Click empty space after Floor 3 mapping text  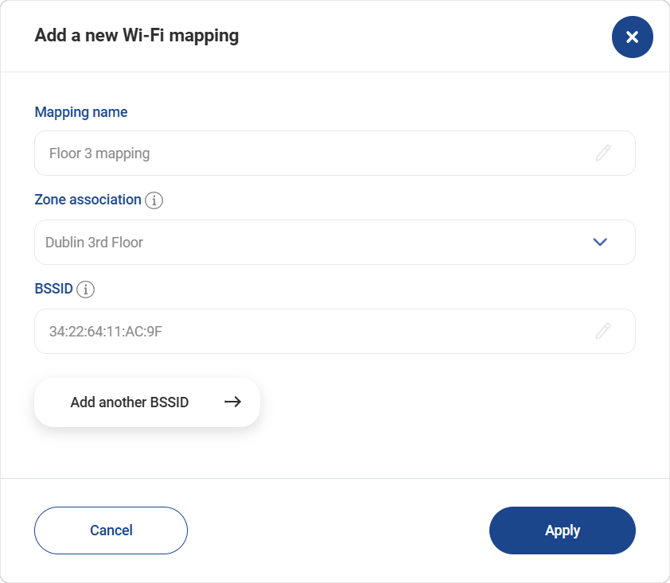tap(372, 153)
